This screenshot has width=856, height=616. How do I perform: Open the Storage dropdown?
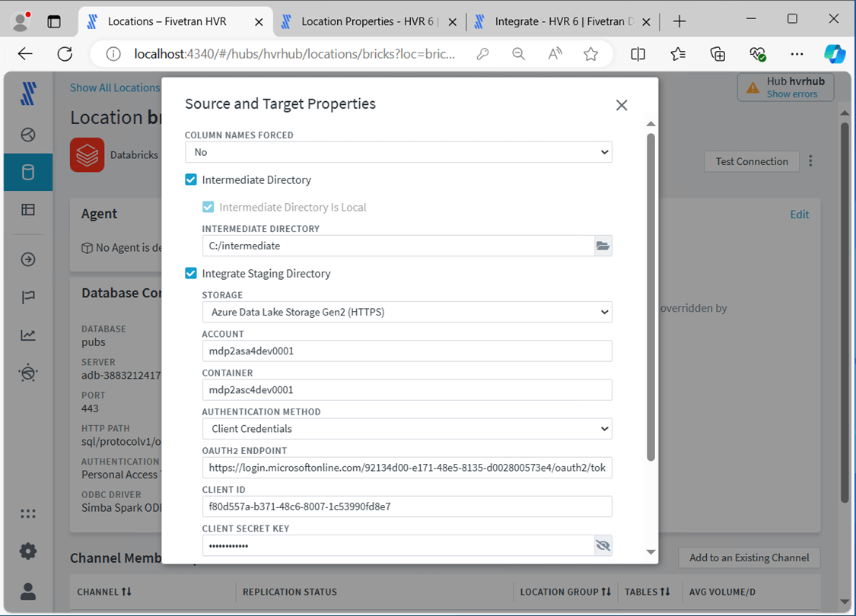click(x=407, y=312)
